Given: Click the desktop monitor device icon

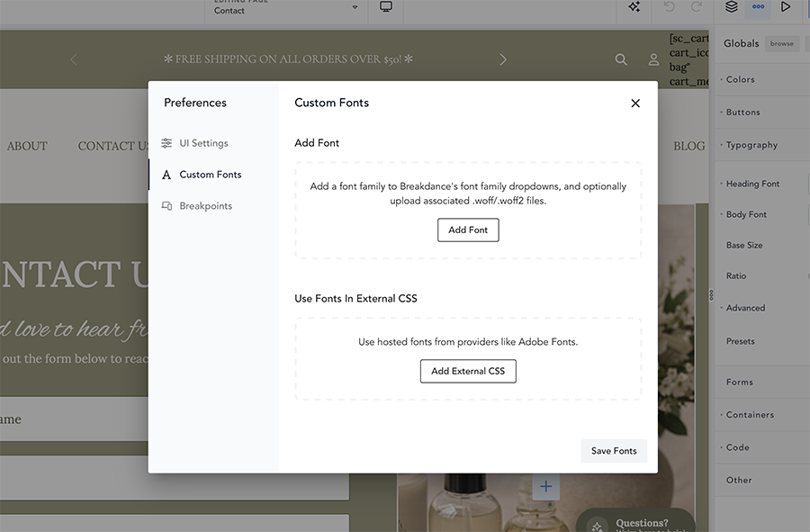Looking at the screenshot, I should pos(386,7).
